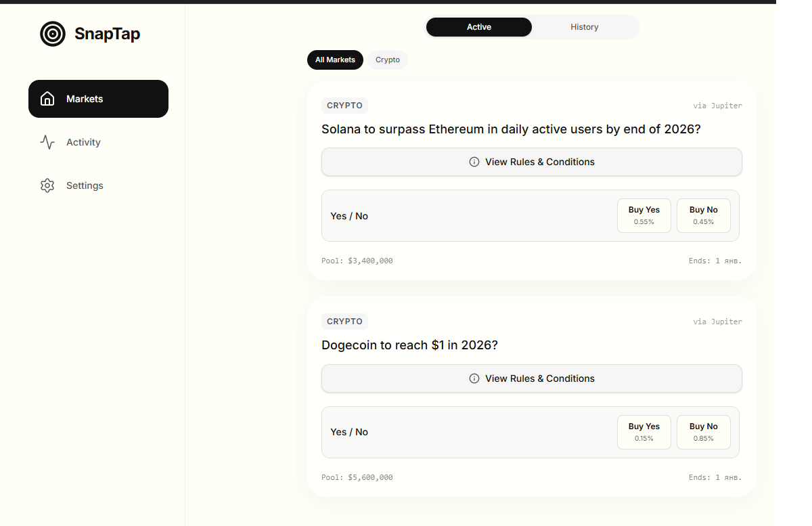The width and height of the screenshot is (812, 526).
Task: Switch to the History toggle
Action: (584, 27)
